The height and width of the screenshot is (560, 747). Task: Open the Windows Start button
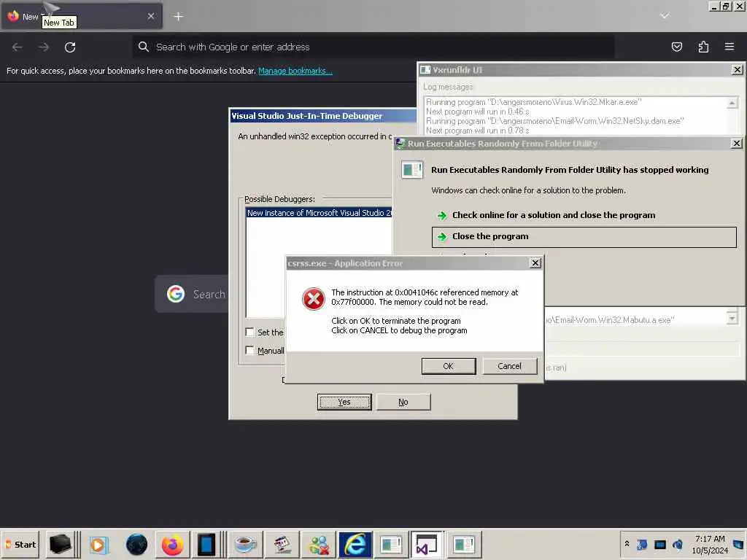20,544
